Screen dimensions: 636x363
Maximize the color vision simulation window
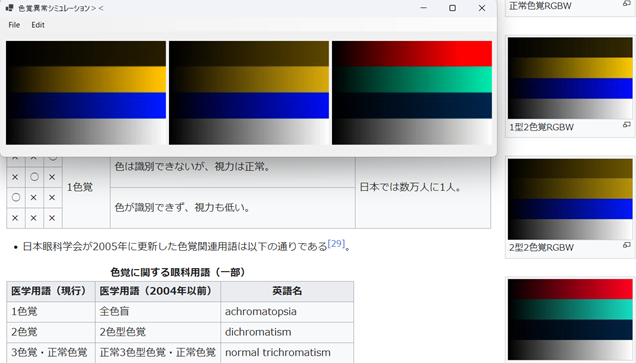452,8
